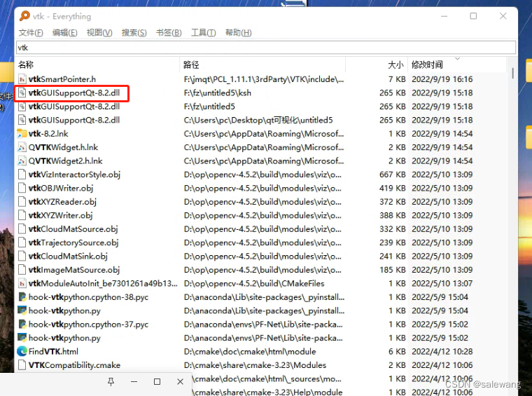Click the 2022/5/10 13:07 modified time
This screenshot has height=396, width=532.
442,283
